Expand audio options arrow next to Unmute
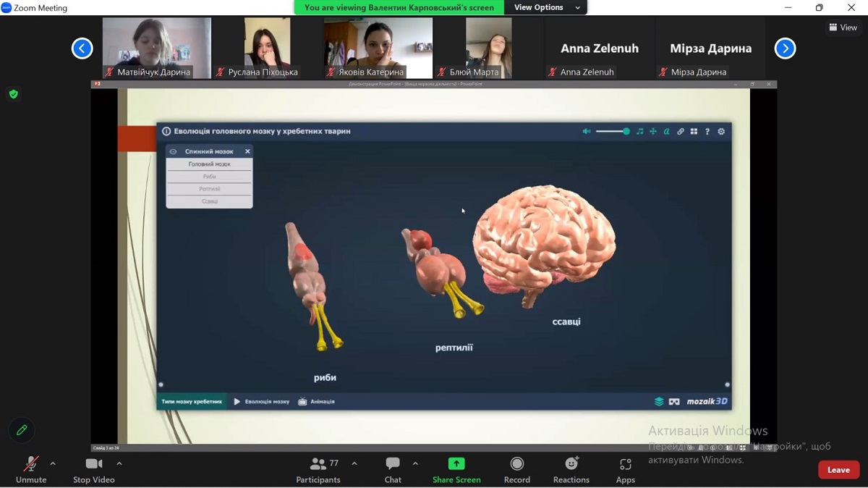This screenshot has width=868, height=488. pyautogui.click(x=53, y=463)
